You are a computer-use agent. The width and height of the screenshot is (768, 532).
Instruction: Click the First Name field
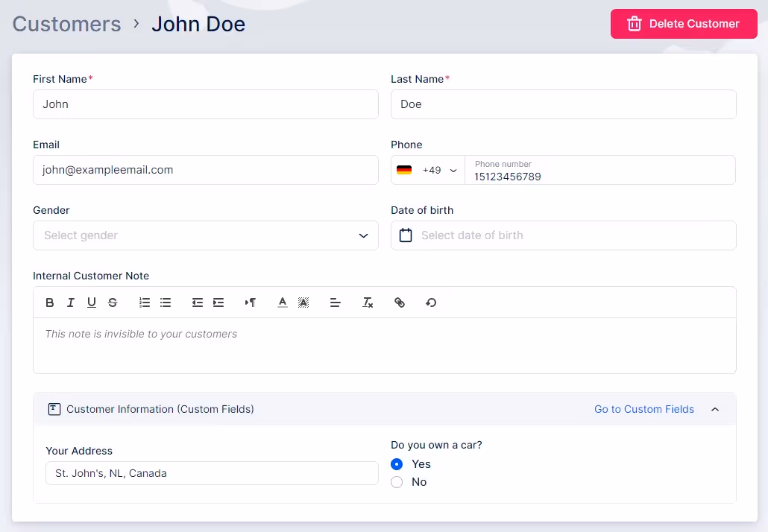[206, 104]
